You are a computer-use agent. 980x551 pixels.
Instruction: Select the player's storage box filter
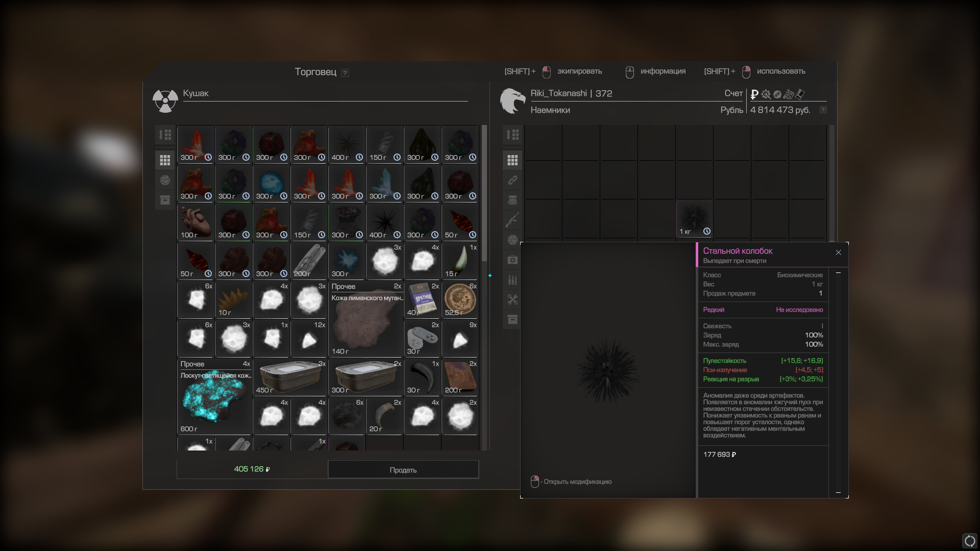pos(512,319)
